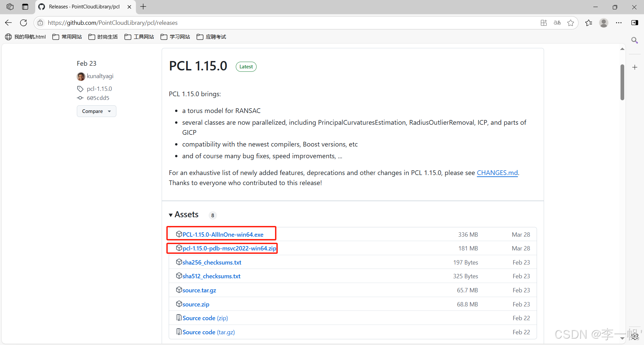Image resolution: width=644 pixels, height=345 pixels.
Task: Open the browser profile avatar
Action: click(x=604, y=23)
